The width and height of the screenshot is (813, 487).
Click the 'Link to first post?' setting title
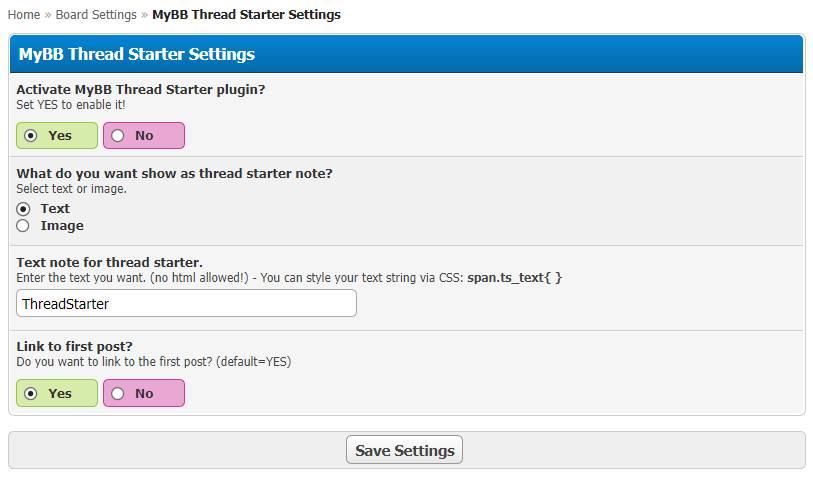click(x=74, y=346)
